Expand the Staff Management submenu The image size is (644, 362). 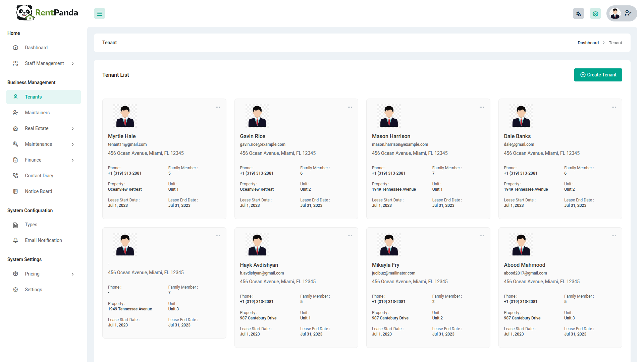coord(44,63)
